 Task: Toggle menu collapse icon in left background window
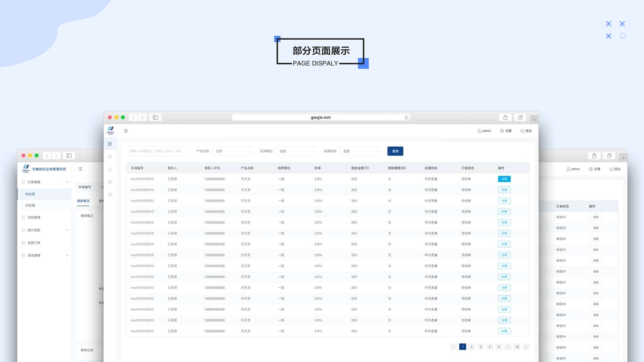[80, 169]
